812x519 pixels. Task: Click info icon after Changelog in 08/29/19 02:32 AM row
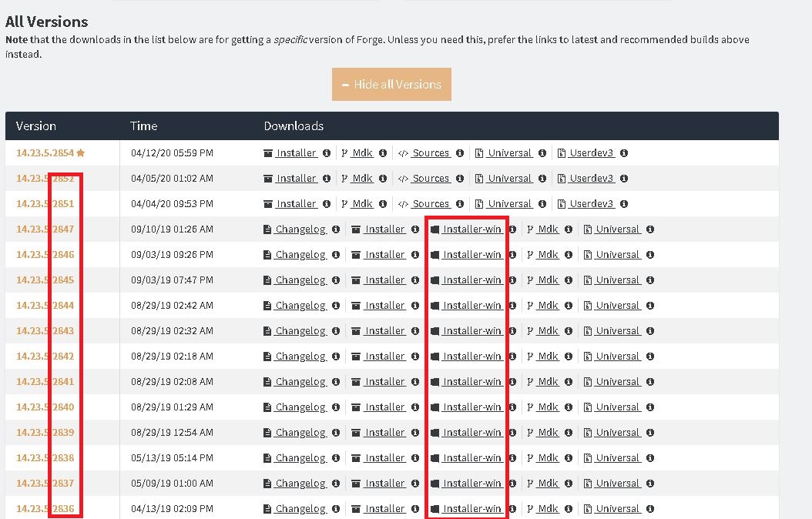tap(336, 330)
